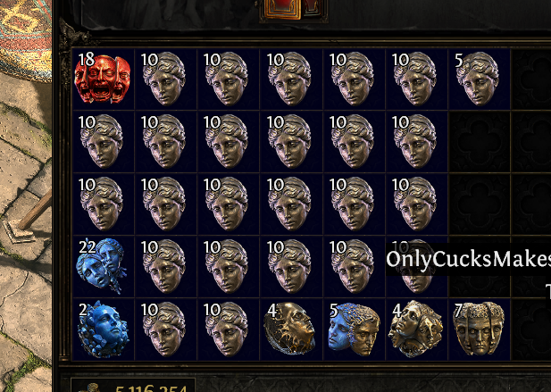Screen dimensions: 551x392
Task: Click the bronze head stack of 5
Action: pyautogui.click(x=479, y=79)
